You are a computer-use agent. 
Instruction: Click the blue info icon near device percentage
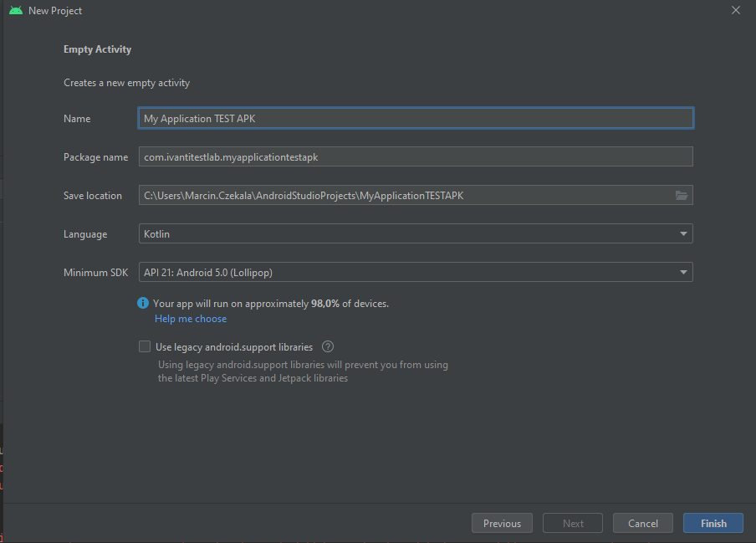pyautogui.click(x=142, y=303)
